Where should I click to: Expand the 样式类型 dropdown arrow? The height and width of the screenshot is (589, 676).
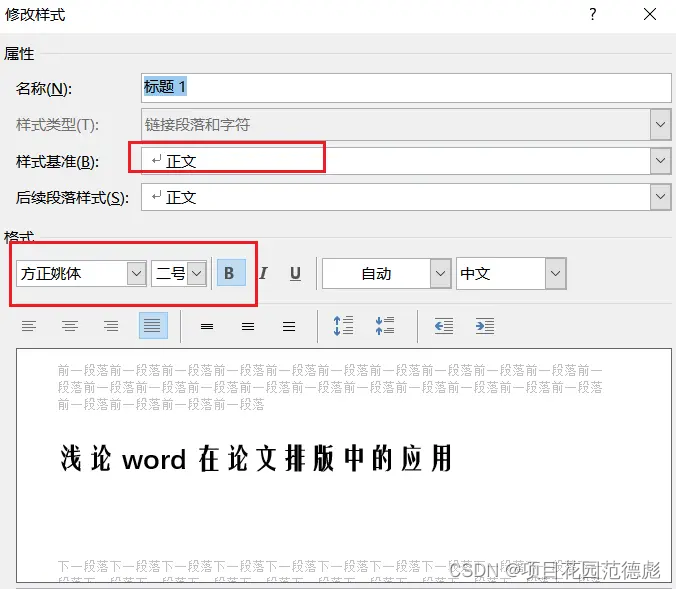point(660,125)
